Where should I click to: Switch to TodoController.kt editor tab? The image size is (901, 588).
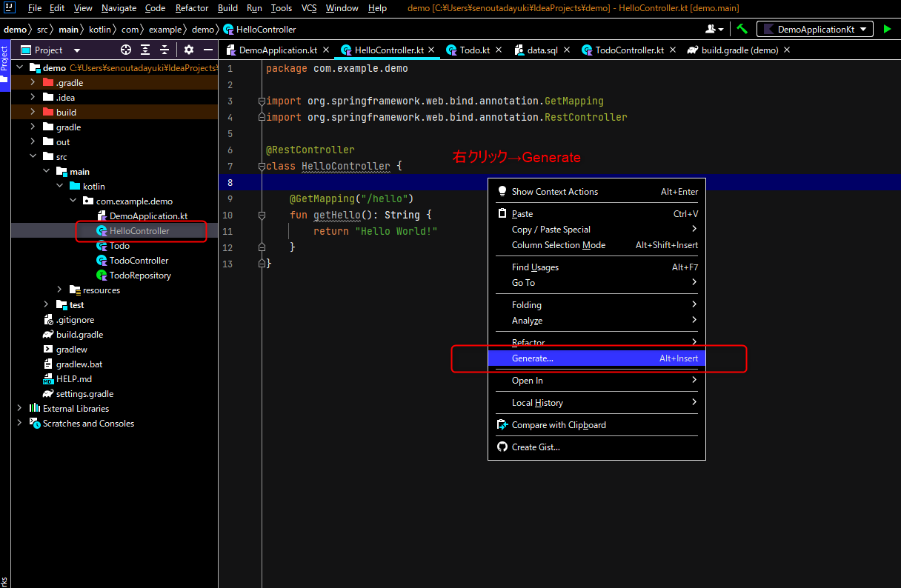(x=630, y=50)
